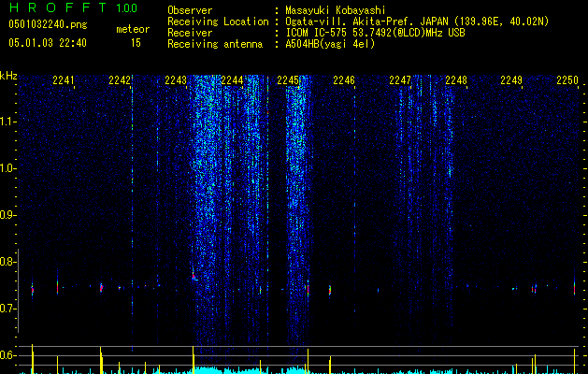
Task: Click the Receiving antenna label
Action: coord(215,44)
